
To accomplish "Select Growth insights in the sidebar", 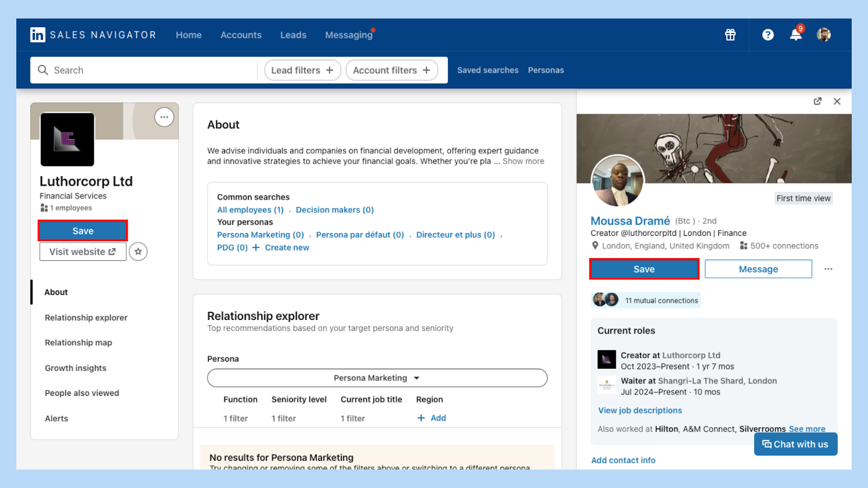I will click(75, 368).
